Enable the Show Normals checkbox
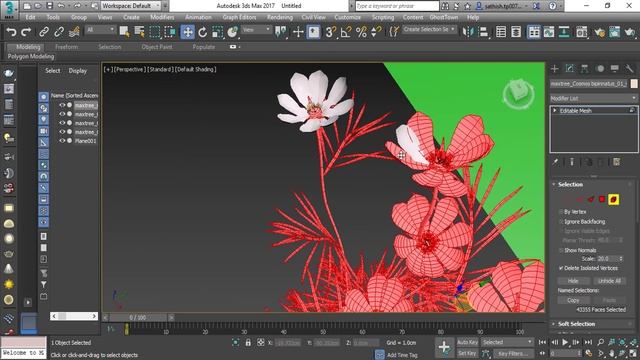 [561, 250]
